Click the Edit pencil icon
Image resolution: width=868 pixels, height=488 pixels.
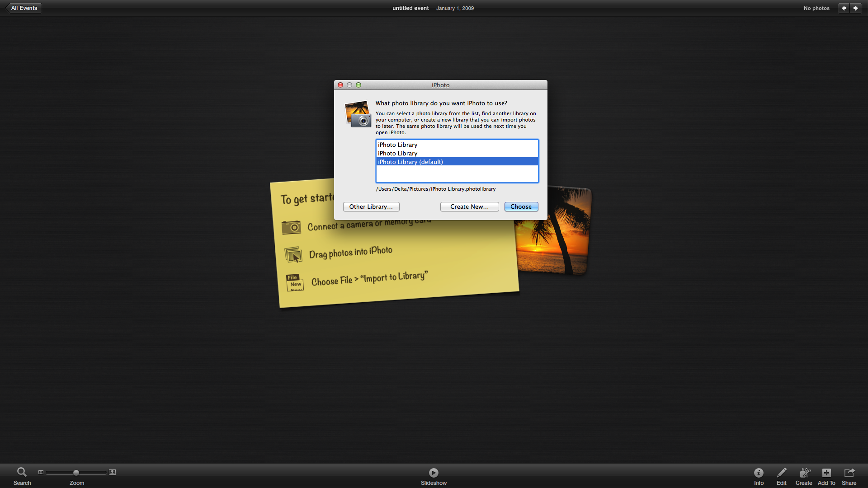click(781, 473)
